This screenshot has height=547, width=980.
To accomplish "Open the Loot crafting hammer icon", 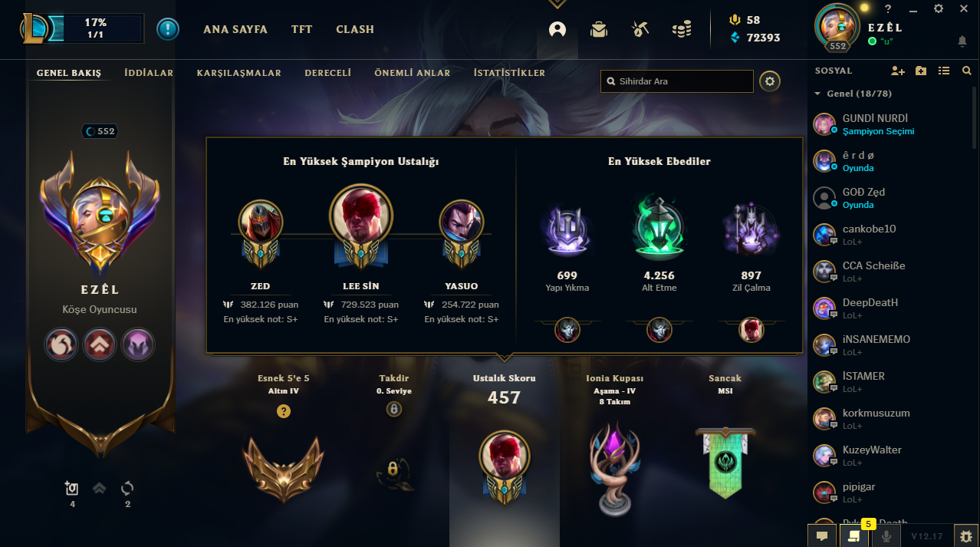I will click(x=640, y=29).
